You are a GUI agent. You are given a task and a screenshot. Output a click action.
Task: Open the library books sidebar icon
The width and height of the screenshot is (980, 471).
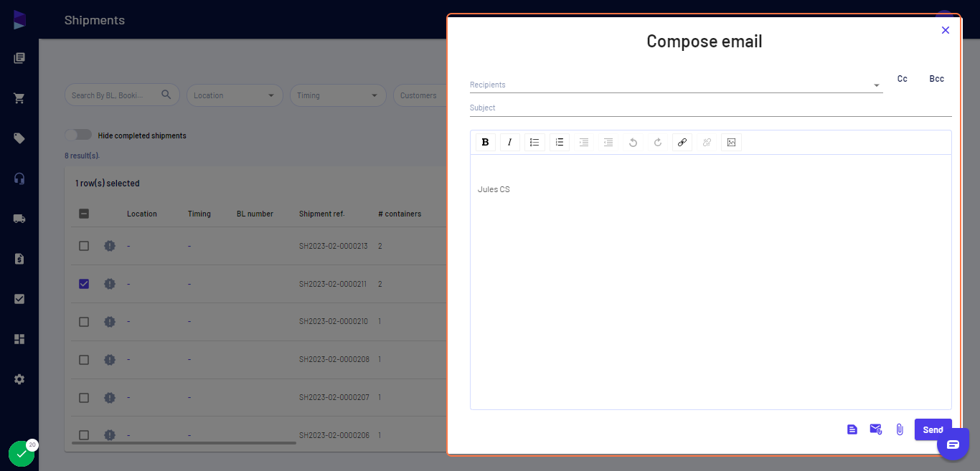tap(19, 58)
